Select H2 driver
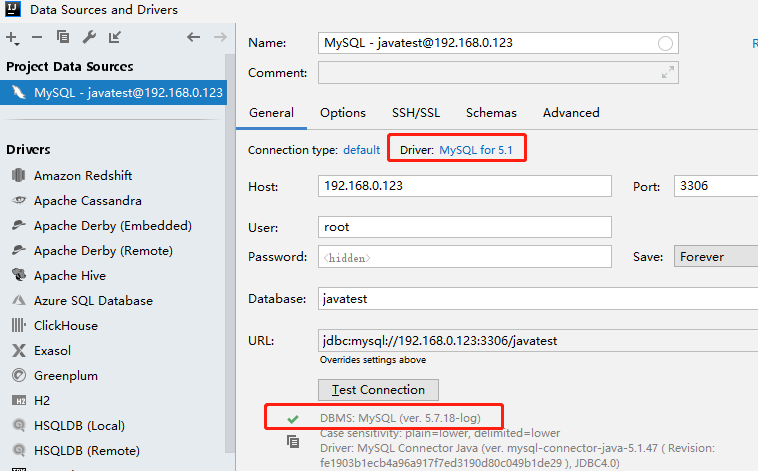Screen dimensions: 758x471 tap(42, 401)
